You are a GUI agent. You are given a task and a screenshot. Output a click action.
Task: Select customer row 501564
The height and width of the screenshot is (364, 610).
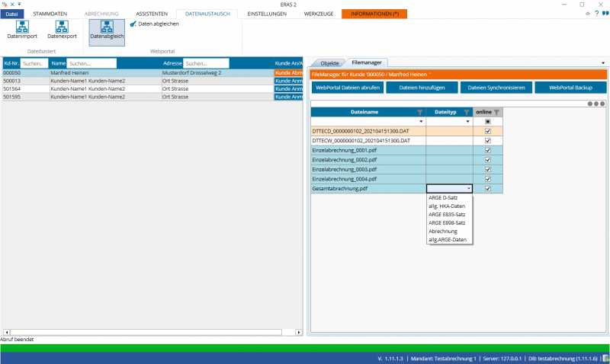[152, 89]
